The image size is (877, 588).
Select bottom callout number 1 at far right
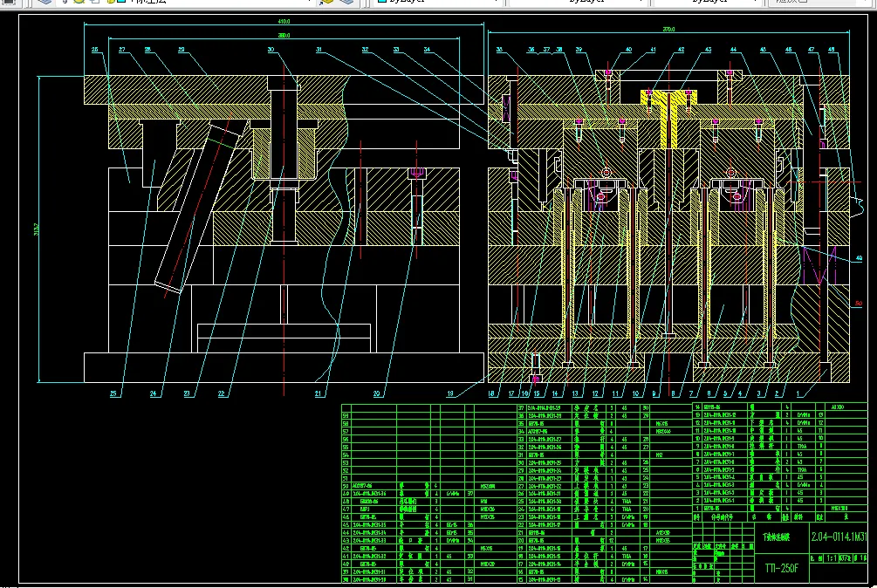pos(798,393)
